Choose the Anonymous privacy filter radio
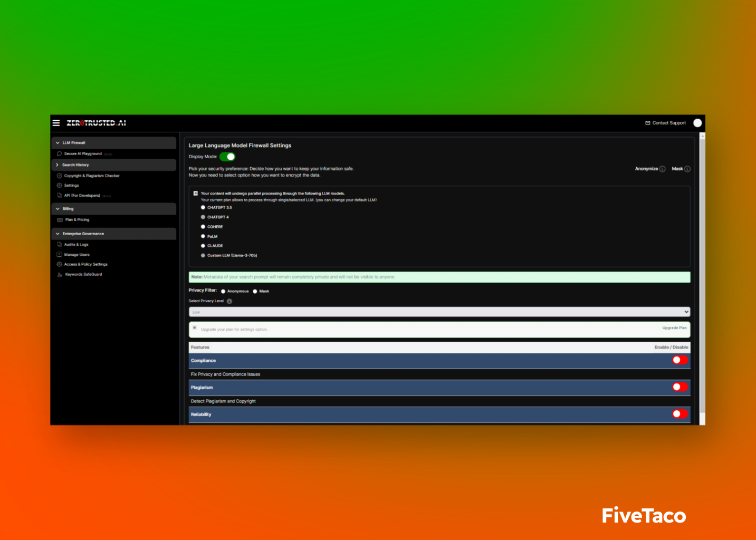The width and height of the screenshot is (756, 540). coord(223,291)
